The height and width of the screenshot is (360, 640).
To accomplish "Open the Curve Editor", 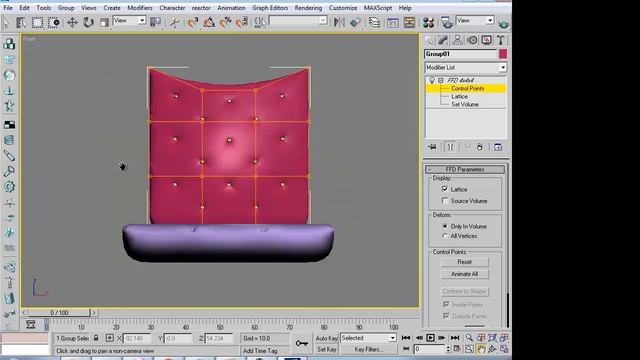I will 393,22.
